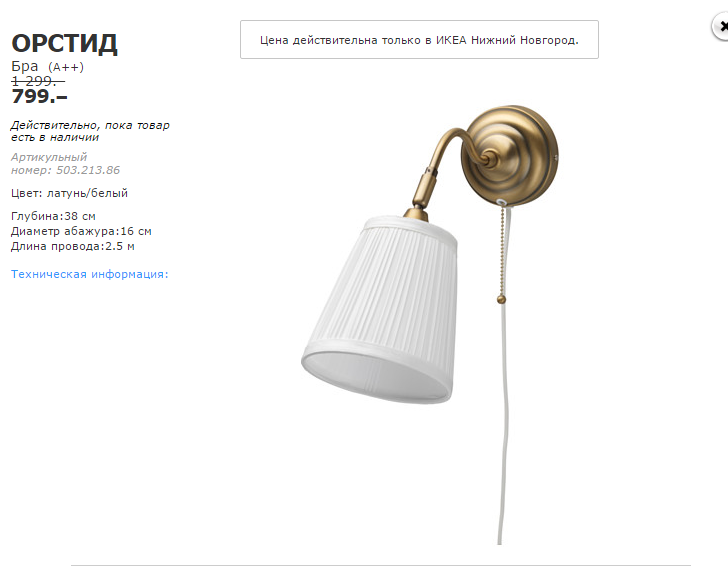
Task: Click the Бра product type label
Action: (25, 66)
